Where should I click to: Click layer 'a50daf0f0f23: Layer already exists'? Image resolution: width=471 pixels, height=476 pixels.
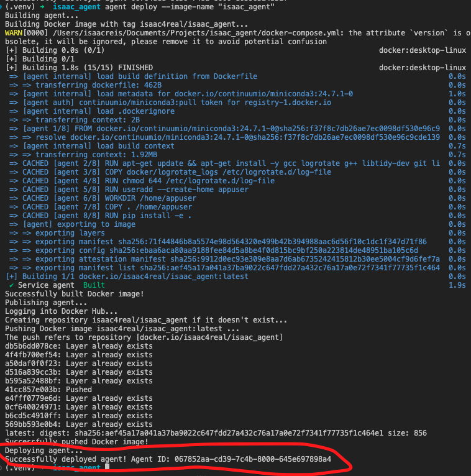click(x=78, y=364)
